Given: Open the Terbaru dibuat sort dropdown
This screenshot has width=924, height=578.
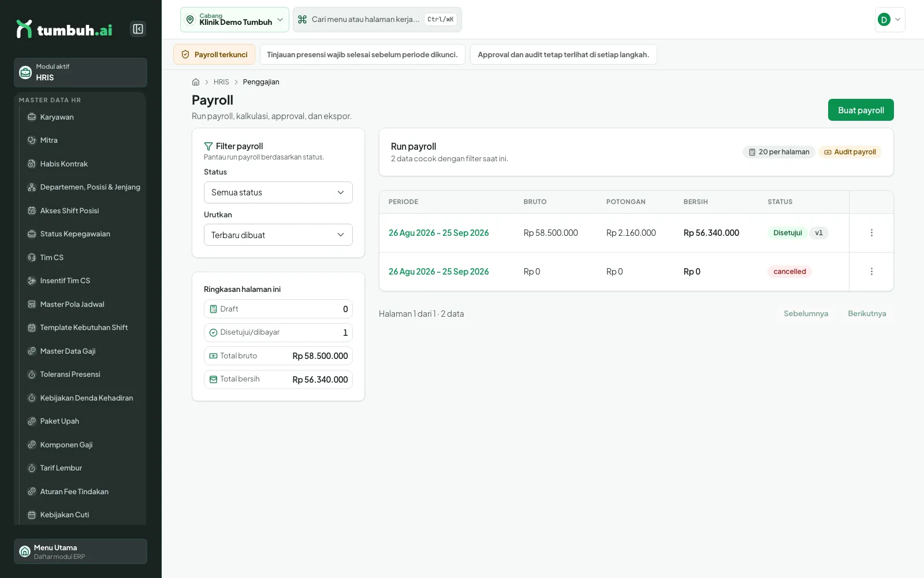Looking at the screenshot, I should [278, 235].
